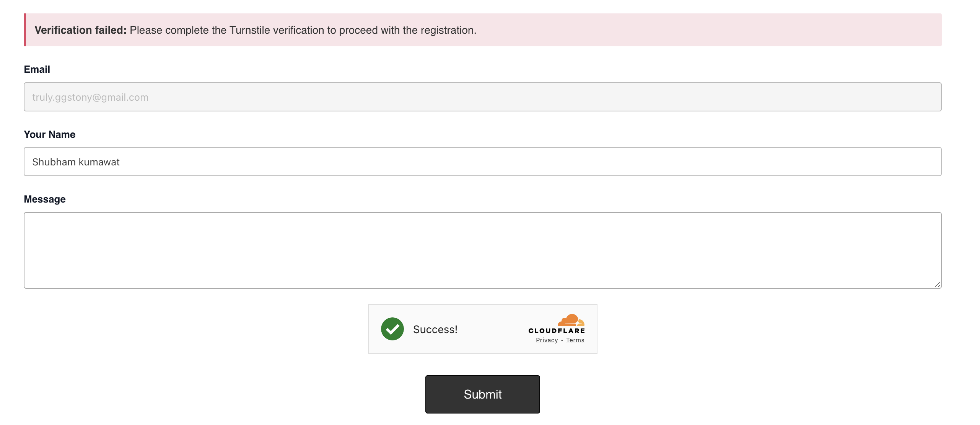The image size is (980, 425).
Task: Click the bold "Verification failed:" heading
Action: pos(80,30)
